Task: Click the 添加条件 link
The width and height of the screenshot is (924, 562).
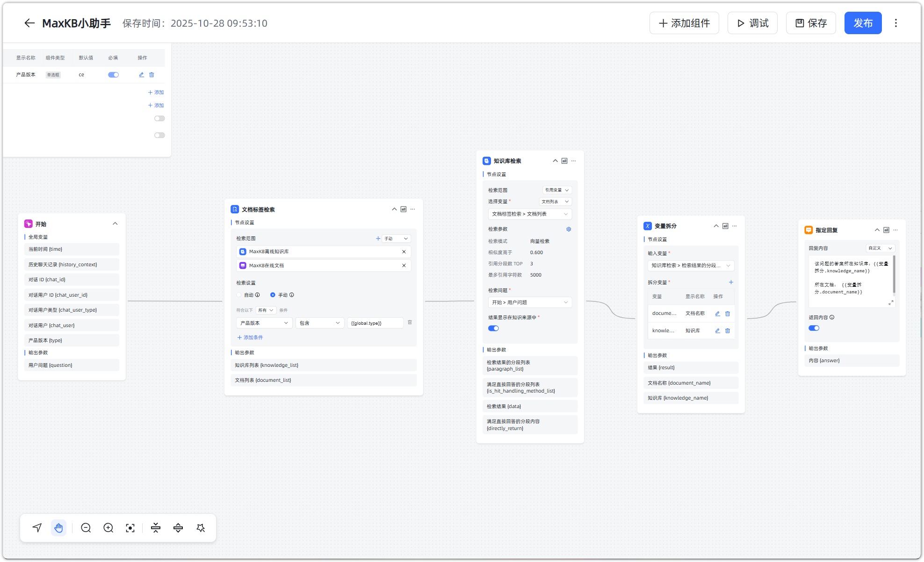Action: click(250, 337)
